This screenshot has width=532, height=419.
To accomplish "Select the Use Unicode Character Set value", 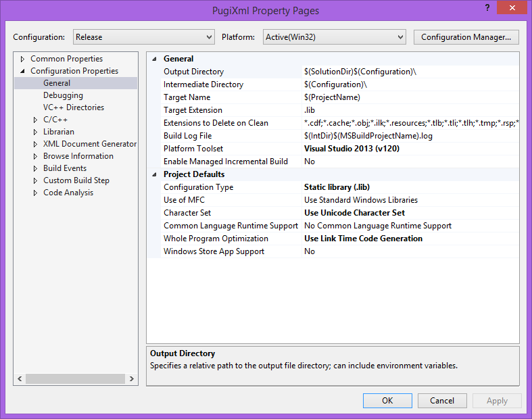I will pyautogui.click(x=410, y=213).
